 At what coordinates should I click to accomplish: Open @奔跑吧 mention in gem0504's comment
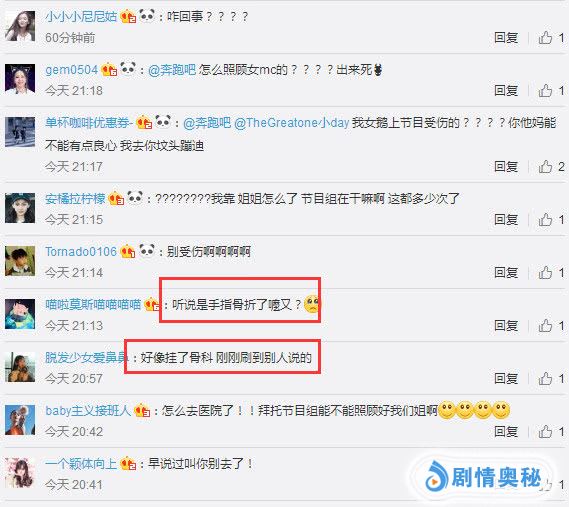(x=172, y=70)
